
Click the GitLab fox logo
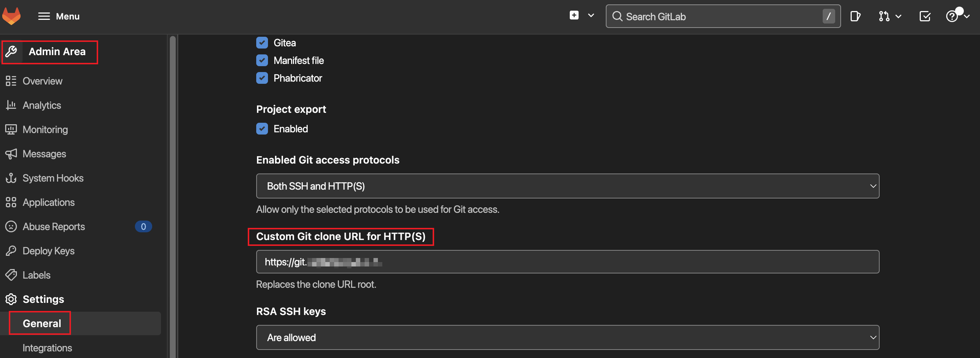pyautogui.click(x=11, y=16)
